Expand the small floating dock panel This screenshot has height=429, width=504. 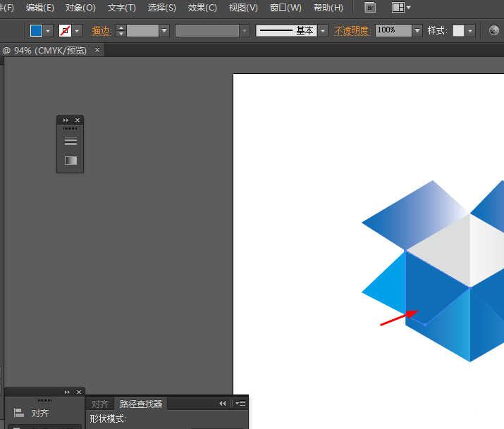[x=66, y=120]
